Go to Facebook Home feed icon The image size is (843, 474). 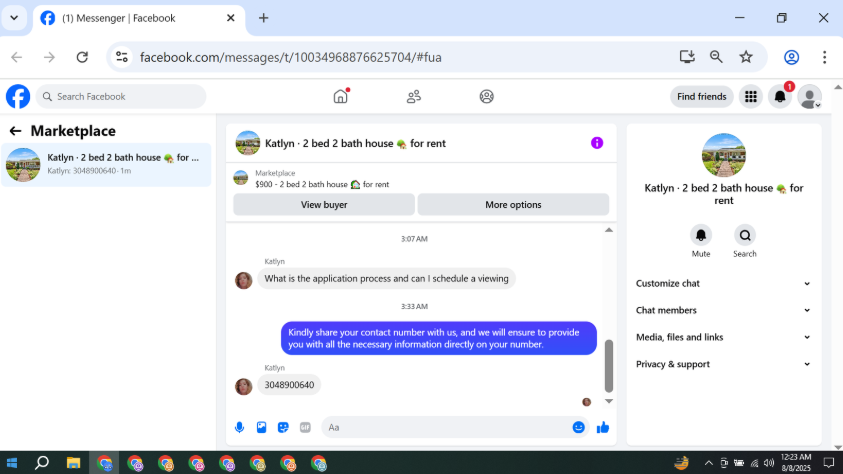tap(340, 97)
